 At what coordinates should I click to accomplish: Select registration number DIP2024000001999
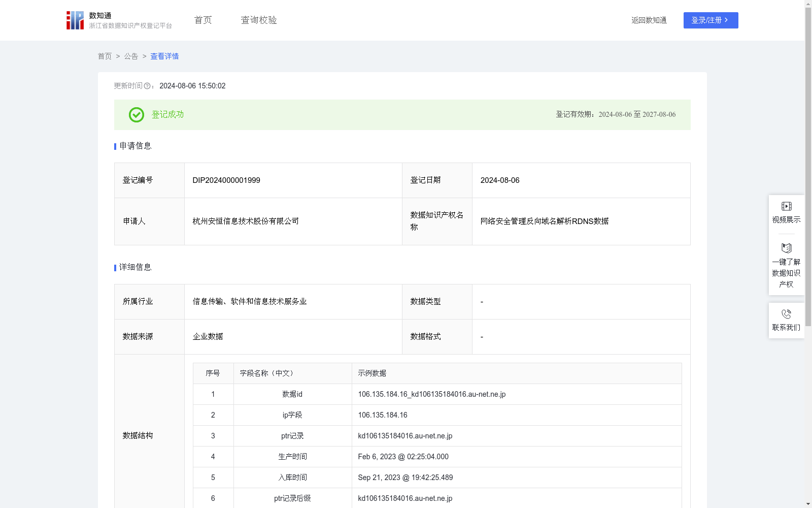point(226,180)
